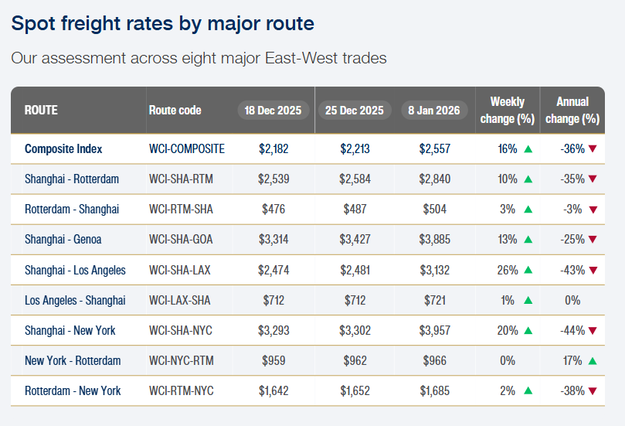Viewport: 625px width, 426px height.
Task: Select the Composite Index row label
Action: coord(64,149)
